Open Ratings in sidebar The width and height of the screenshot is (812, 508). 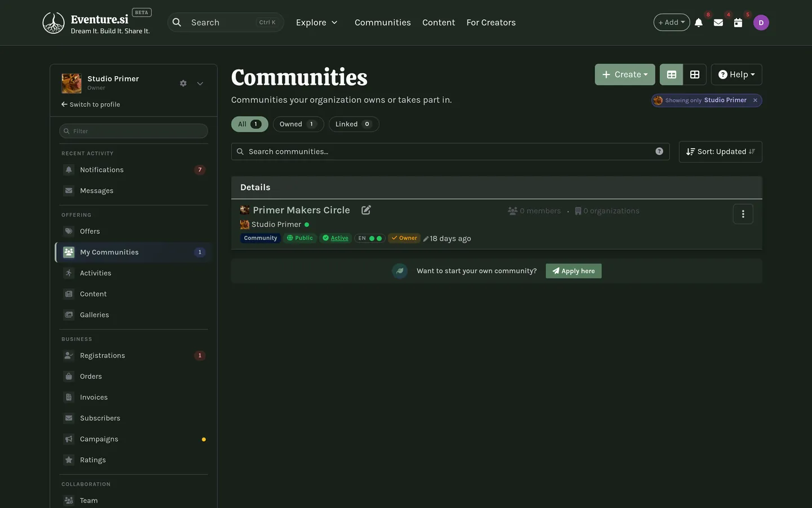(134, 460)
